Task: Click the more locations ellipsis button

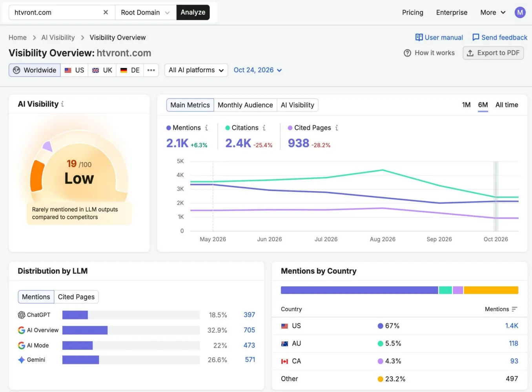Action: point(151,70)
